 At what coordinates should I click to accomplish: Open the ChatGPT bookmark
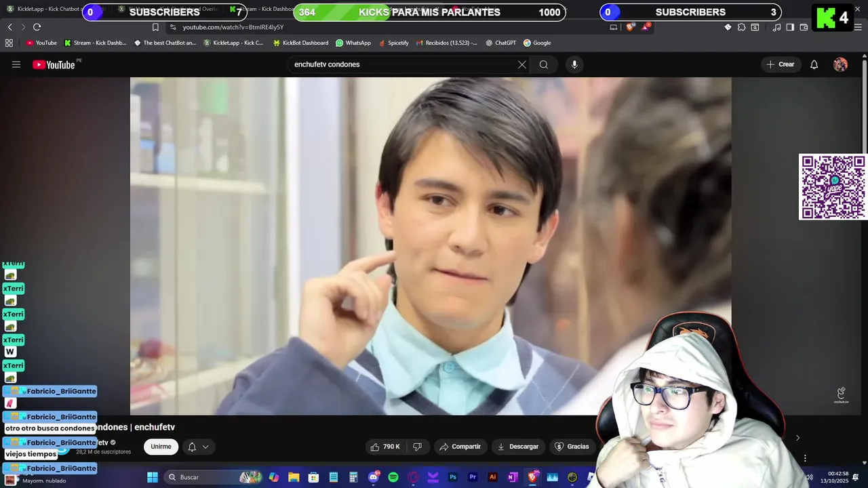pos(501,43)
